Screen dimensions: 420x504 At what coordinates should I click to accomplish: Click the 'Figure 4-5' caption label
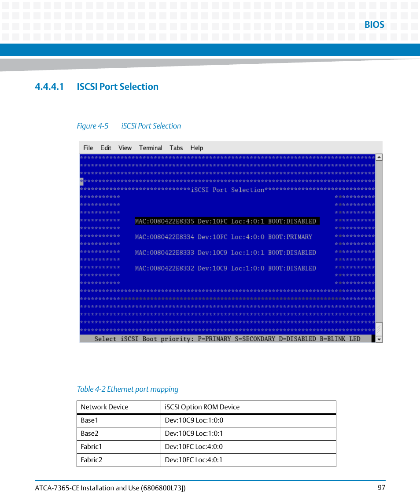pos(92,126)
